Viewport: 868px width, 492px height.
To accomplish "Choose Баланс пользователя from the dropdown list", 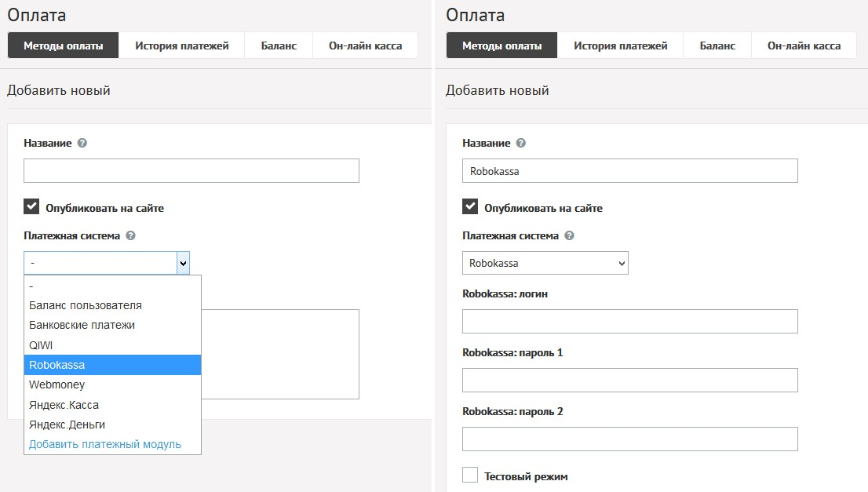I will [112, 305].
